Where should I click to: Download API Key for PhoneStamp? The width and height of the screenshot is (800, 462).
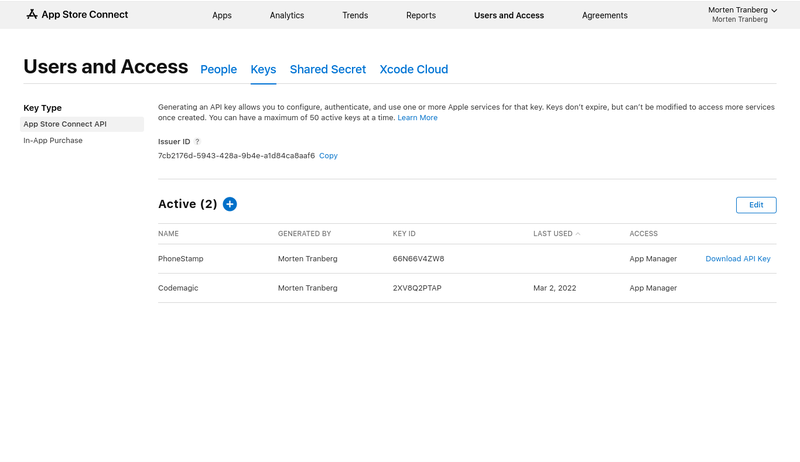pyautogui.click(x=738, y=259)
